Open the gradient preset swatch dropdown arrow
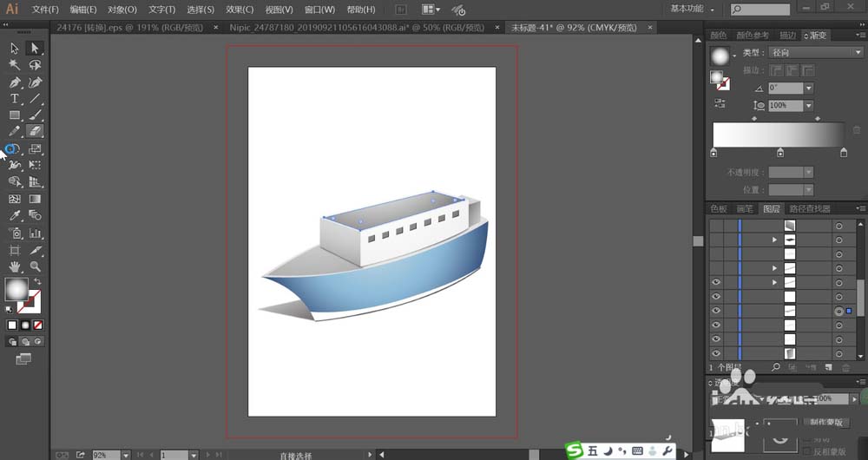This screenshot has width=868, height=460. [734, 56]
